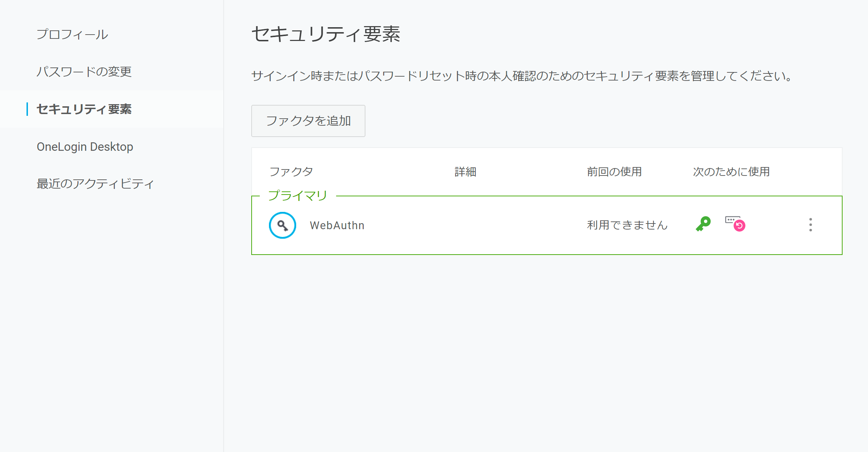Image resolution: width=868 pixels, height=452 pixels.
Task: Open 最近のアクティビティ sidebar item
Action: (x=95, y=184)
